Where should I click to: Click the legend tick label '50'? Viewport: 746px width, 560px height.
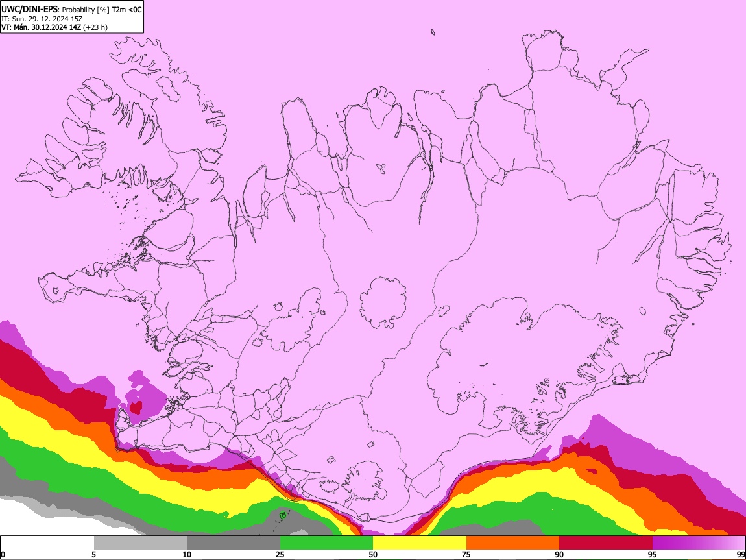click(x=373, y=554)
